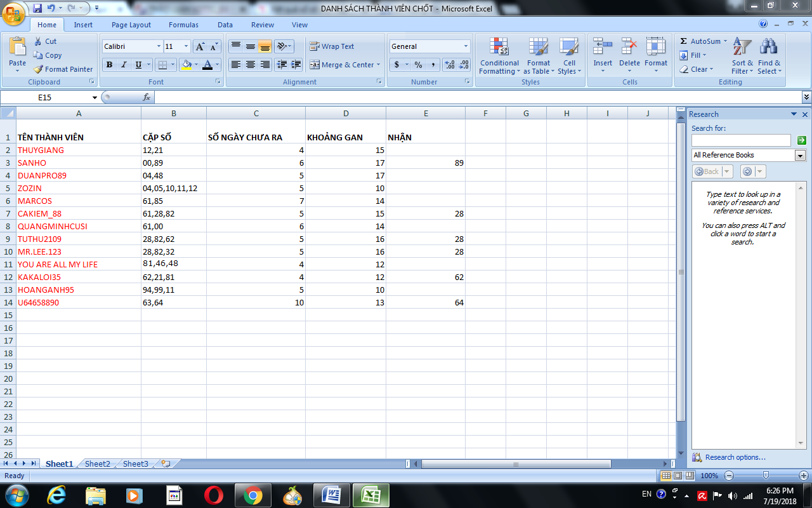Switch to the Page Layout ribbon tab

coord(131,25)
